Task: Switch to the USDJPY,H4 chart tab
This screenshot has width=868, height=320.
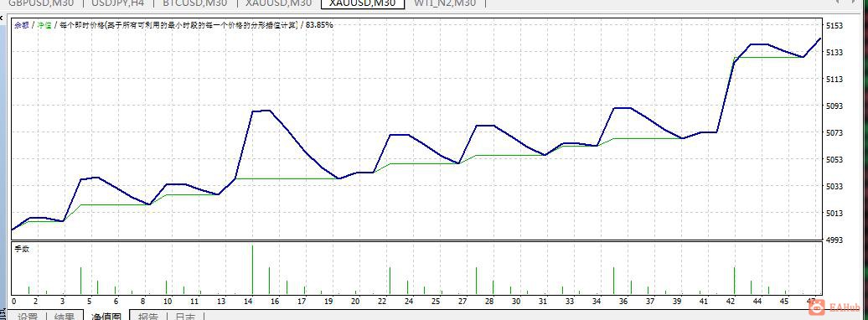Action: tap(117, 3)
